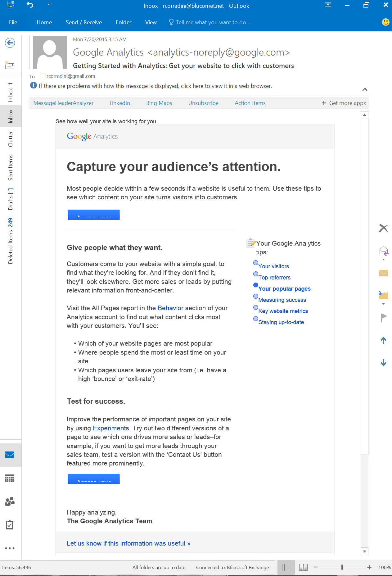Click the sender avatar picture
This screenshot has height=576, width=392.
(x=48, y=52)
